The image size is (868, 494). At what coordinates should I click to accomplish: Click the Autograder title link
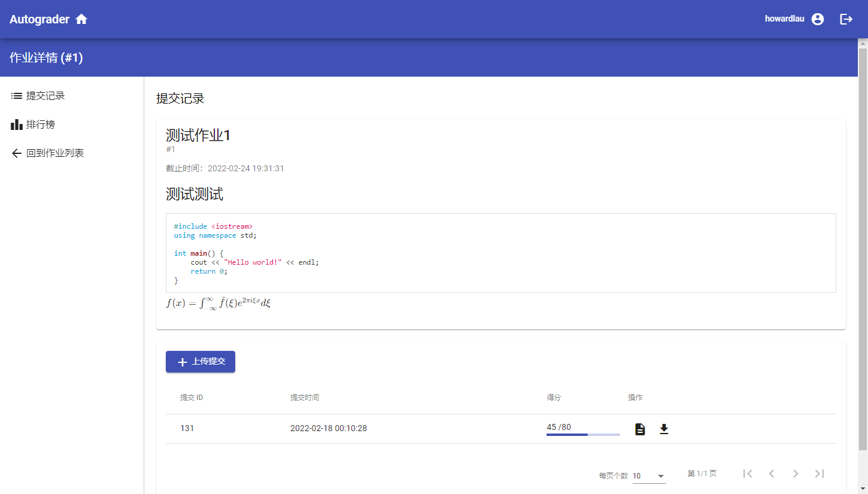point(40,19)
